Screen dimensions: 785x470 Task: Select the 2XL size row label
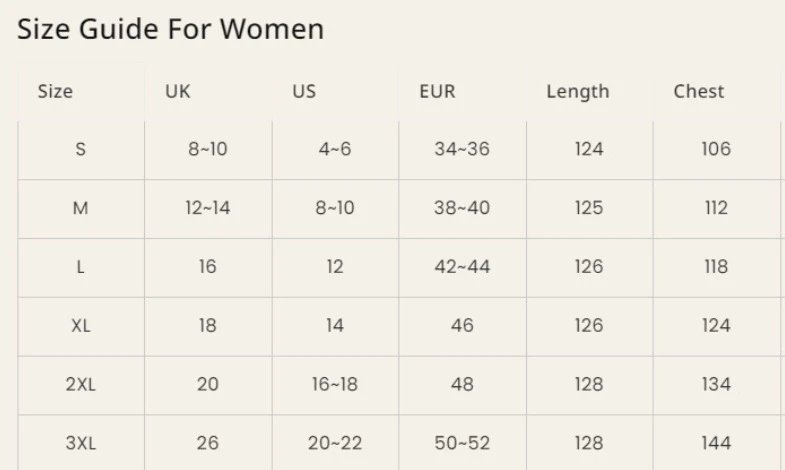(81, 384)
